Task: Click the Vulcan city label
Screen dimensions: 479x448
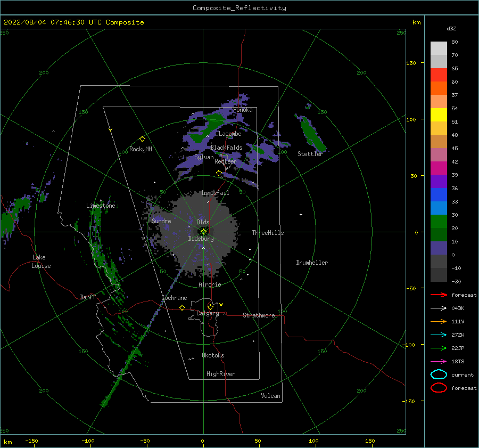Action: 270,396
